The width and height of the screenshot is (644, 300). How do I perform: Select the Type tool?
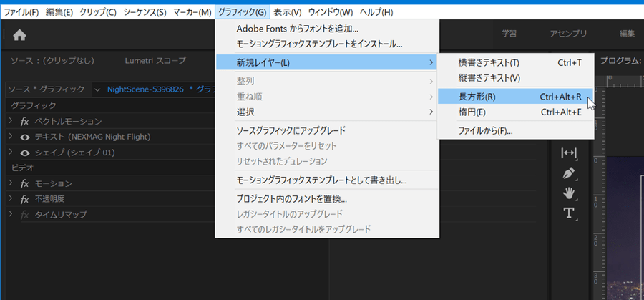click(x=569, y=213)
